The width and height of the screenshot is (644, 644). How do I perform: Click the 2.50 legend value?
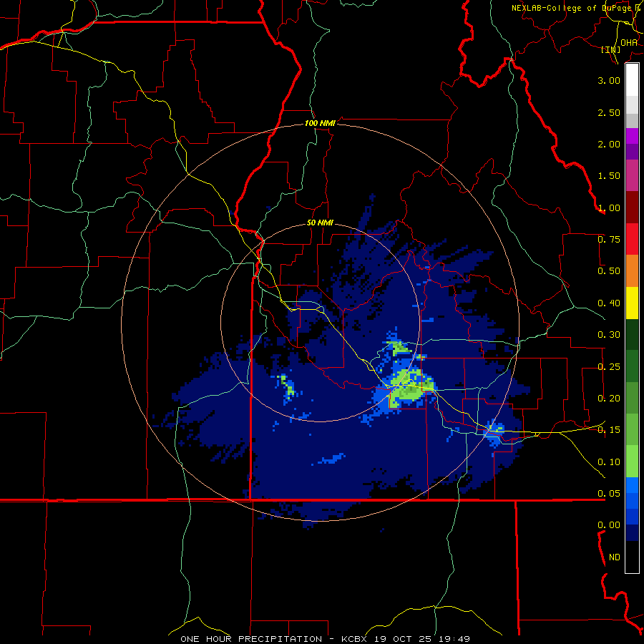coord(609,112)
